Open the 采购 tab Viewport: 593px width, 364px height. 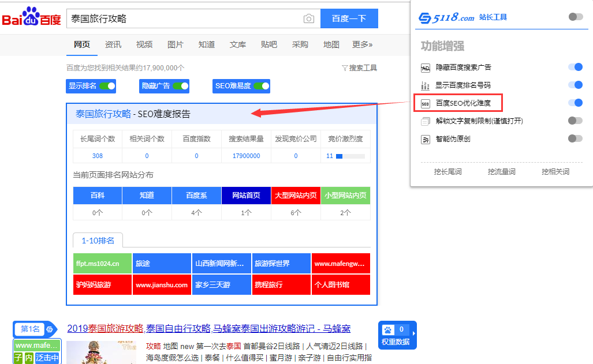click(x=300, y=44)
